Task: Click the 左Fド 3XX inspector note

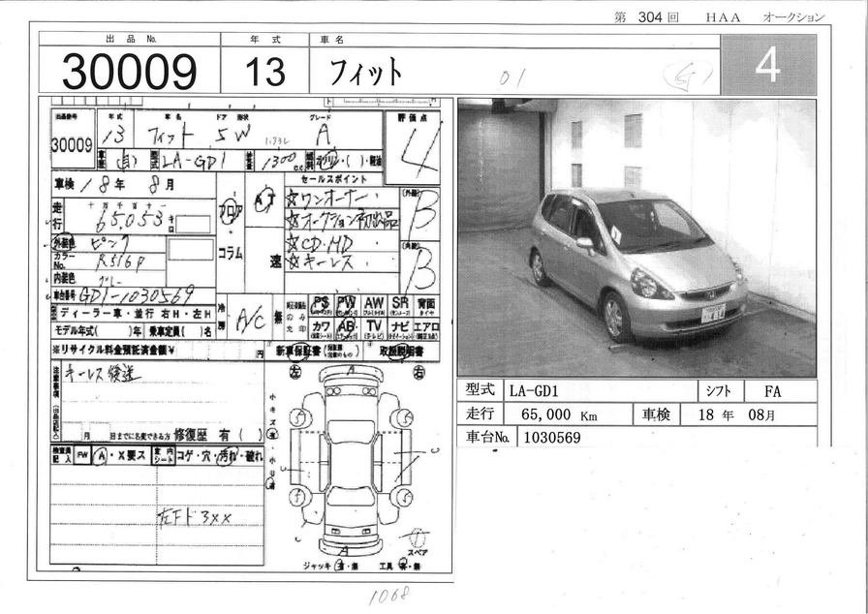Action: 194,517
